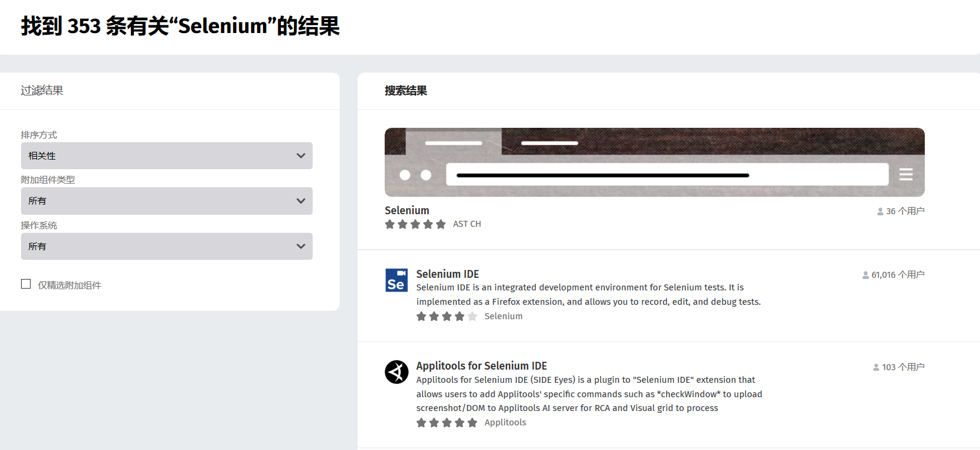
Task: Open the Selenium IDE title link
Action: click(448, 274)
